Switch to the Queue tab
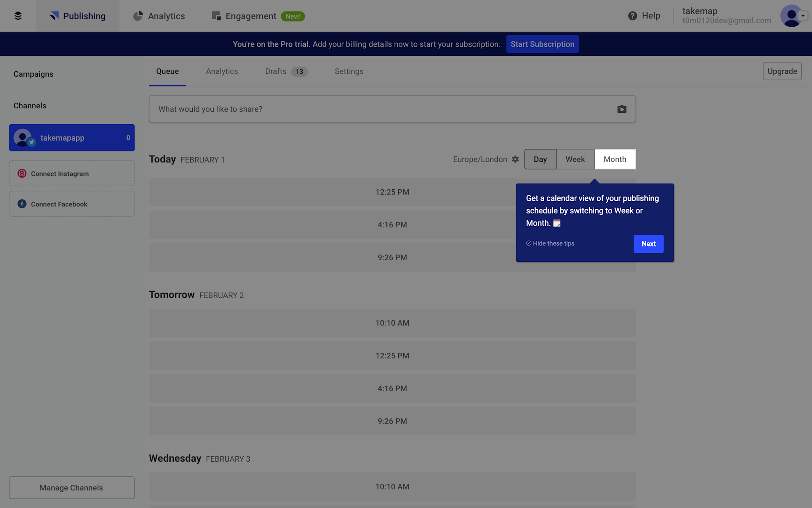This screenshot has width=812, height=508. 167,71
